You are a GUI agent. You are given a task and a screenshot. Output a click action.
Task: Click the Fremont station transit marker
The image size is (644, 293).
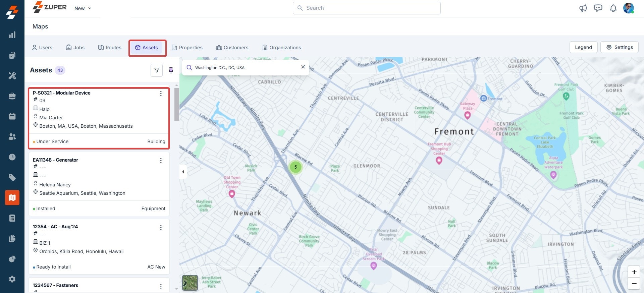tap(483, 98)
